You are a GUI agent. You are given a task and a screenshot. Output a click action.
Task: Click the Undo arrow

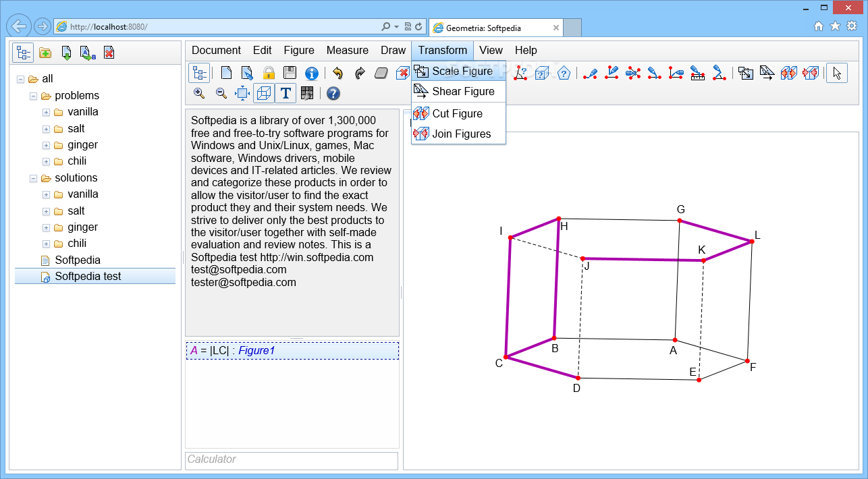(x=338, y=73)
